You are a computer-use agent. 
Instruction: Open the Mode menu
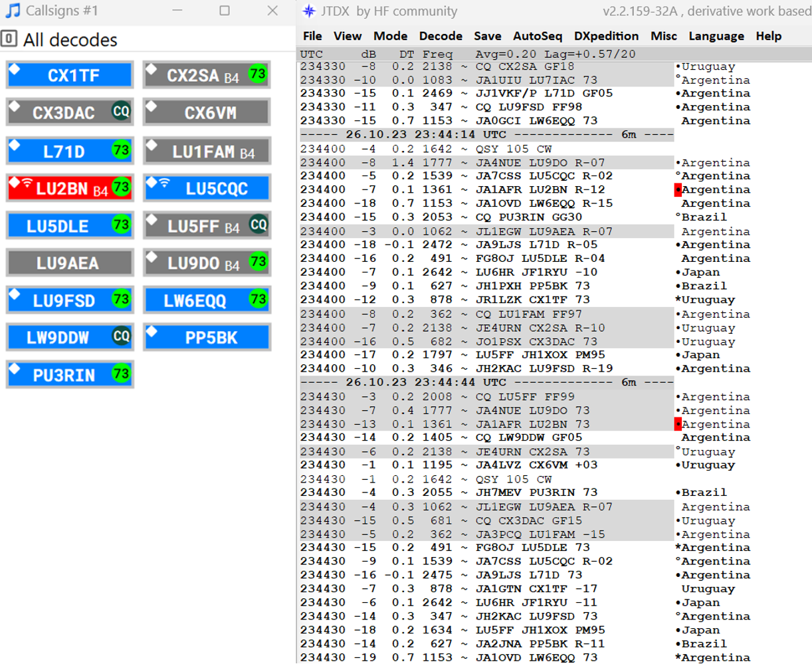[x=391, y=36]
